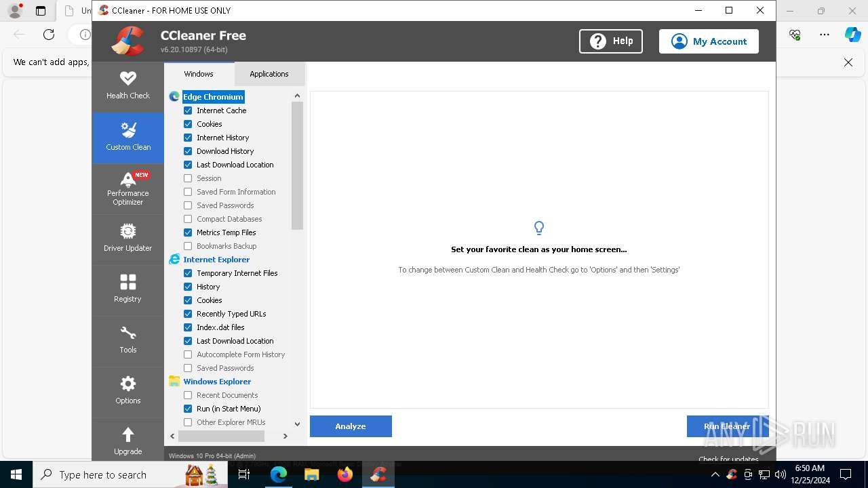Click the Edge Chromium browser icon
Viewport: 868px width, 488px height.
pyautogui.click(x=174, y=97)
